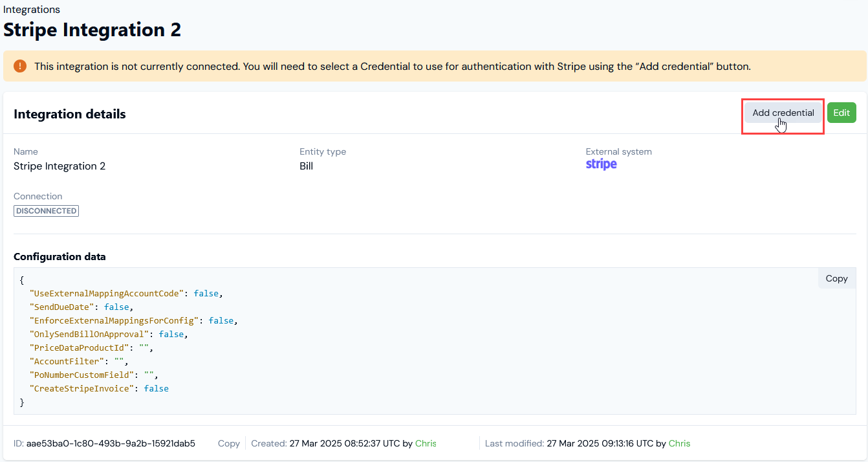This screenshot has height=462, width=868.
Task: Open Chris's profile next to Created
Action: (x=426, y=443)
